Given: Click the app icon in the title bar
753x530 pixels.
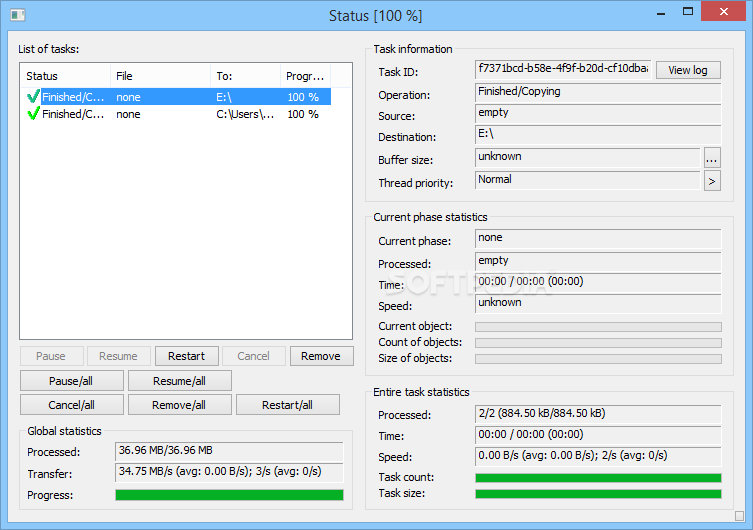Looking at the screenshot, I should [18, 15].
